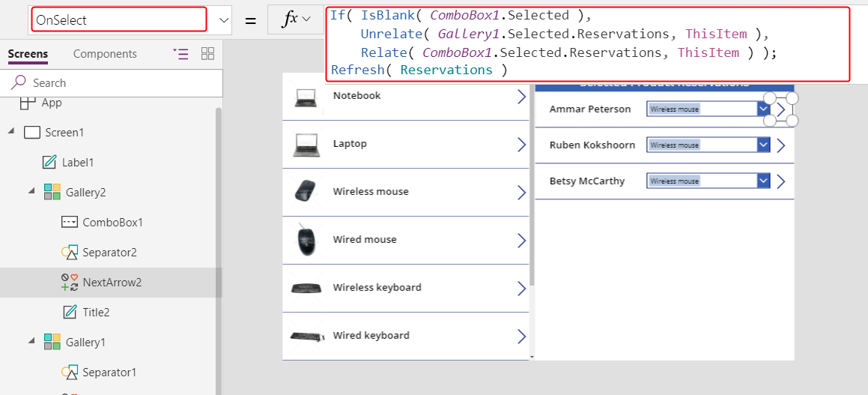Viewport: 868px width, 395px height.
Task: Click the arrow next to Wireless mouse product
Action: [x=521, y=193]
